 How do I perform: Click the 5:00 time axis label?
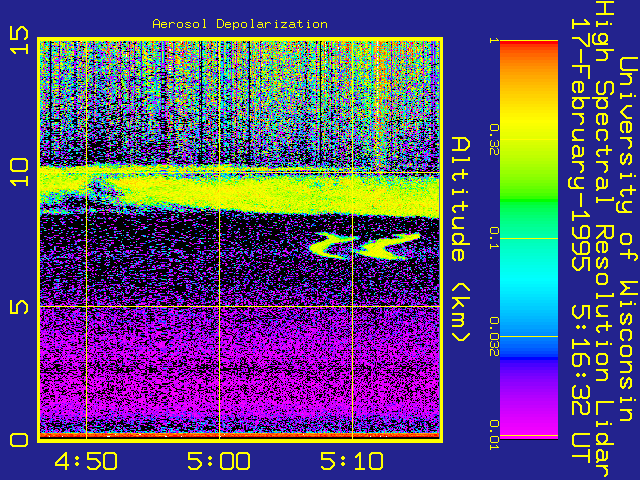(219, 461)
